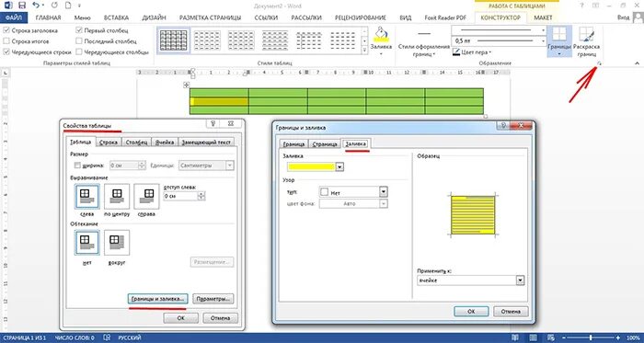Image resolution: width=644 pixels, height=343 pixels.
Task: Enable the ширина checkbox in table properties
Action: pyautogui.click(x=76, y=166)
